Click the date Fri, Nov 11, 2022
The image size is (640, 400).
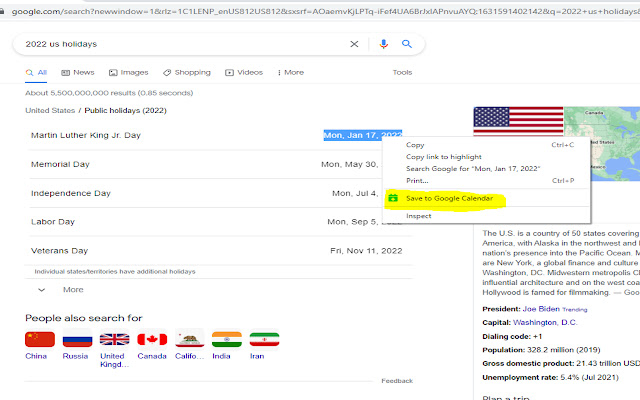pyautogui.click(x=366, y=251)
